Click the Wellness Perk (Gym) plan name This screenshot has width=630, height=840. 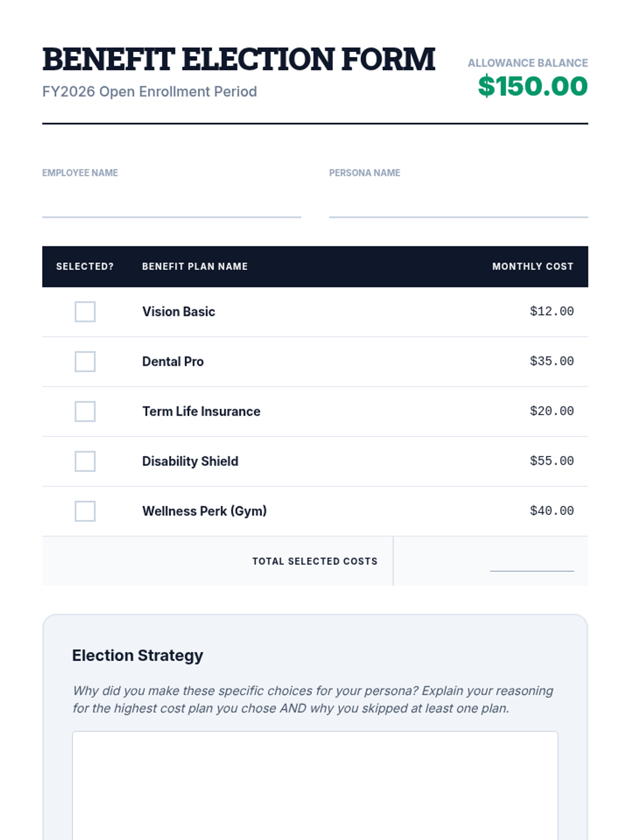204,511
